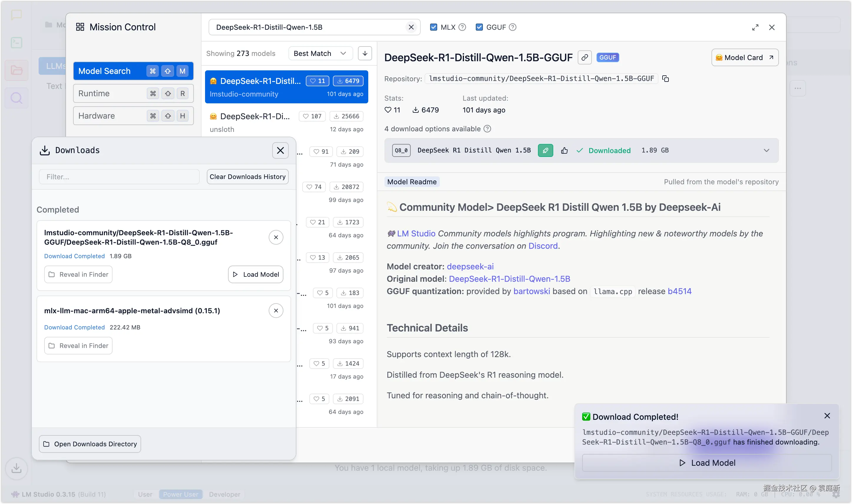Show MLX format help question mark

[x=462, y=27]
